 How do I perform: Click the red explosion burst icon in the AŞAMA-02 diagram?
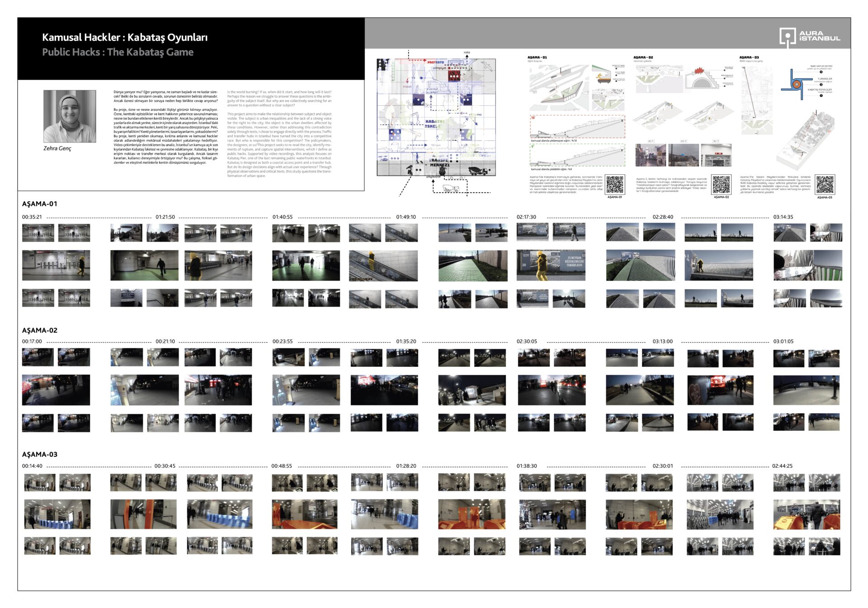pyautogui.click(x=700, y=71)
